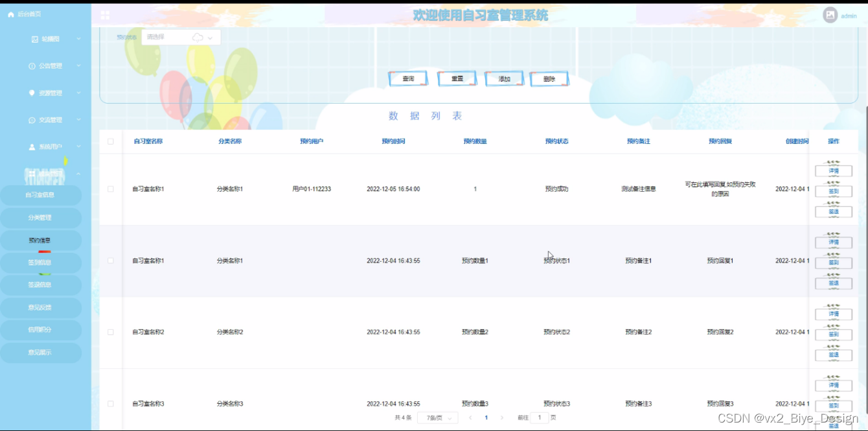Click 签退 for the 用户01-112233 row
868x431 pixels.
[834, 212]
